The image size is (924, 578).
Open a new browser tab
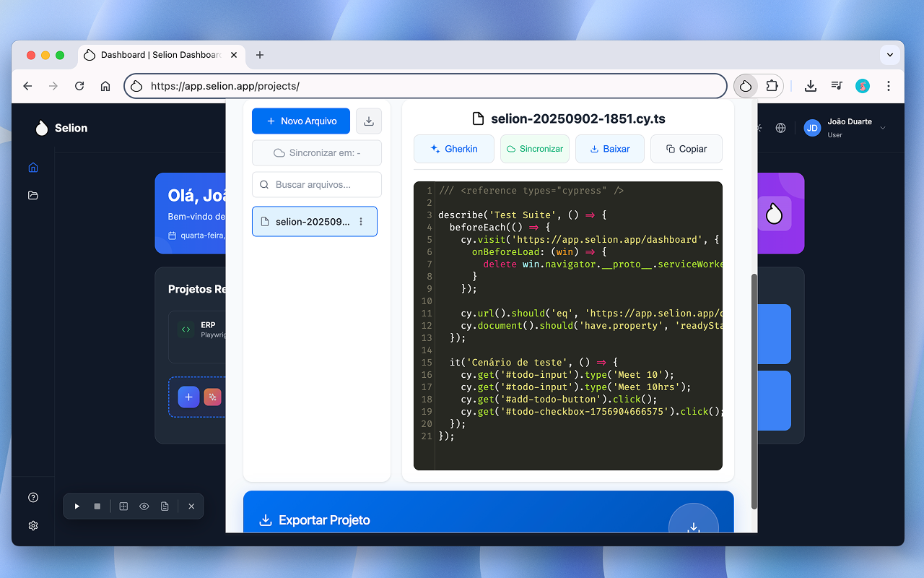click(x=260, y=55)
